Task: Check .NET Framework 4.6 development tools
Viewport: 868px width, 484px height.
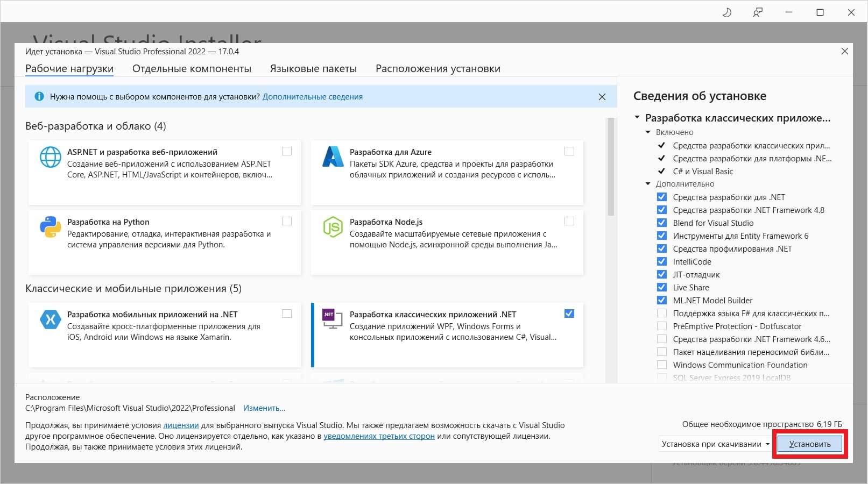Action: point(662,339)
